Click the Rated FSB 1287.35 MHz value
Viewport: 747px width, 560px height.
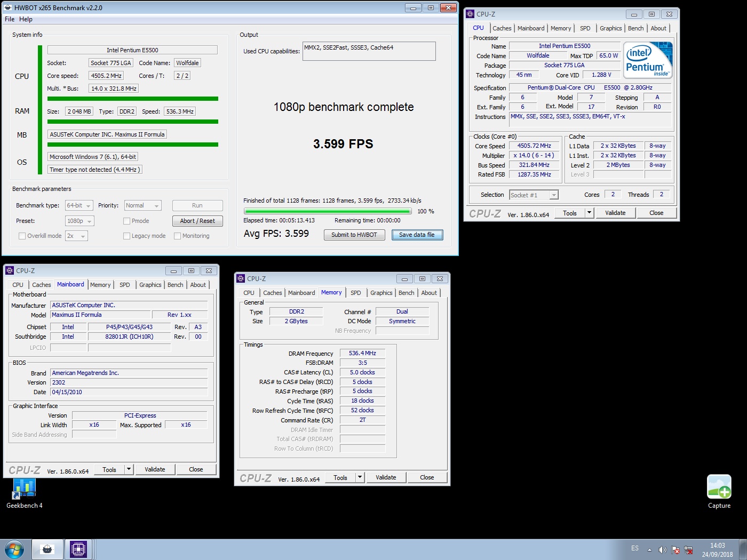click(534, 174)
